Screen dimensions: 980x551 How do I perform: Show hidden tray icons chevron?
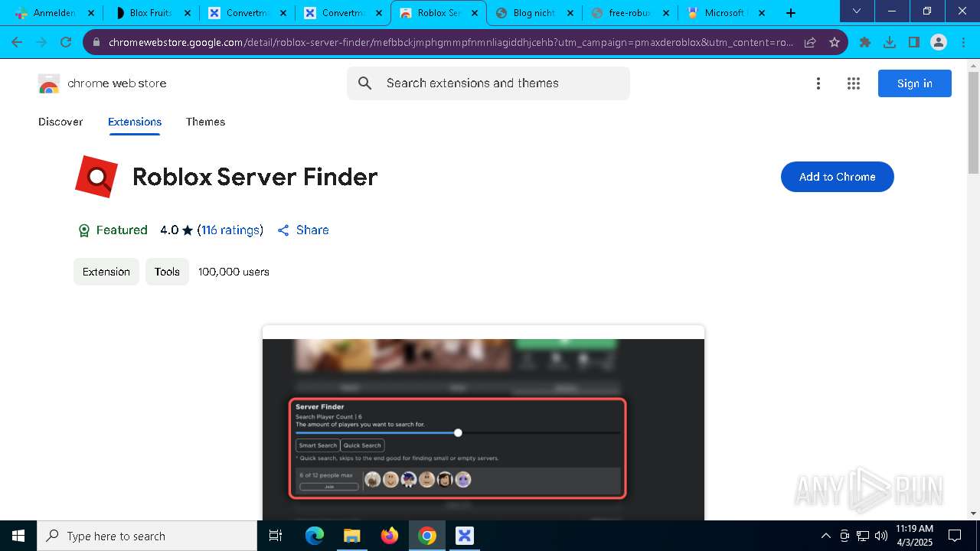click(x=825, y=536)
